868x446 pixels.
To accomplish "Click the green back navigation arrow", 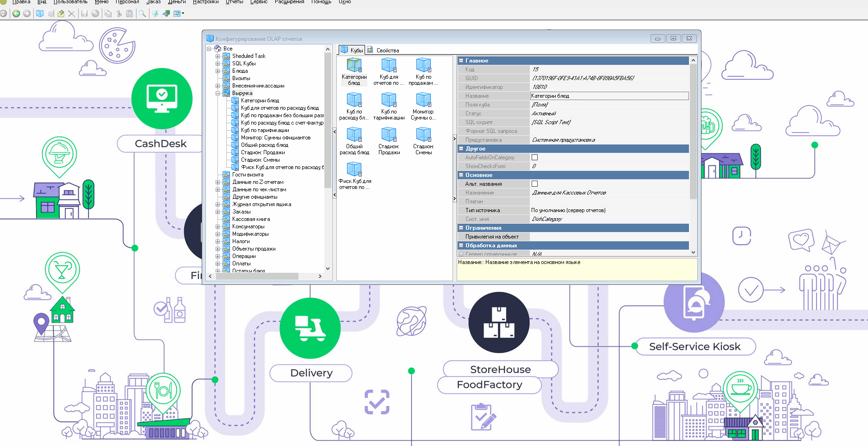I will 16,13.
